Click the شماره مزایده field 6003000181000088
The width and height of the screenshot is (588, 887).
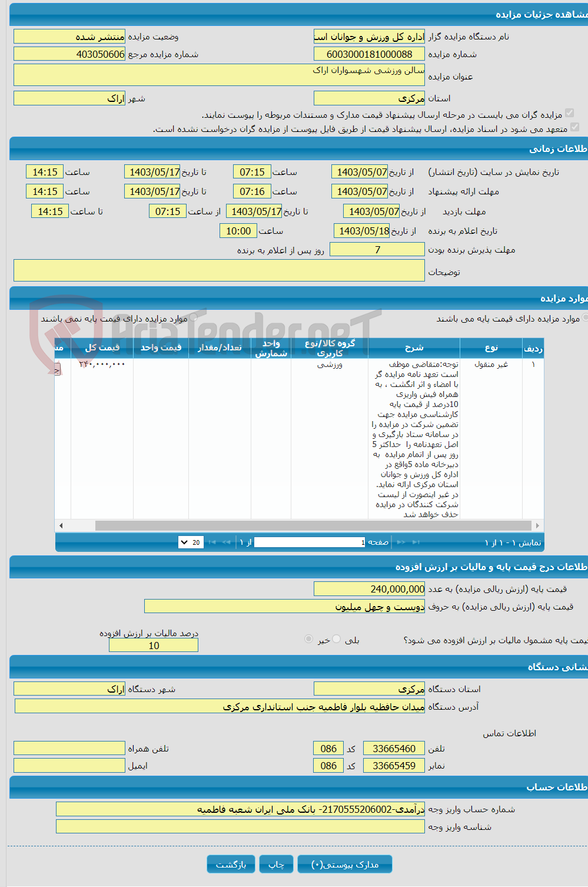coord(369,54)
